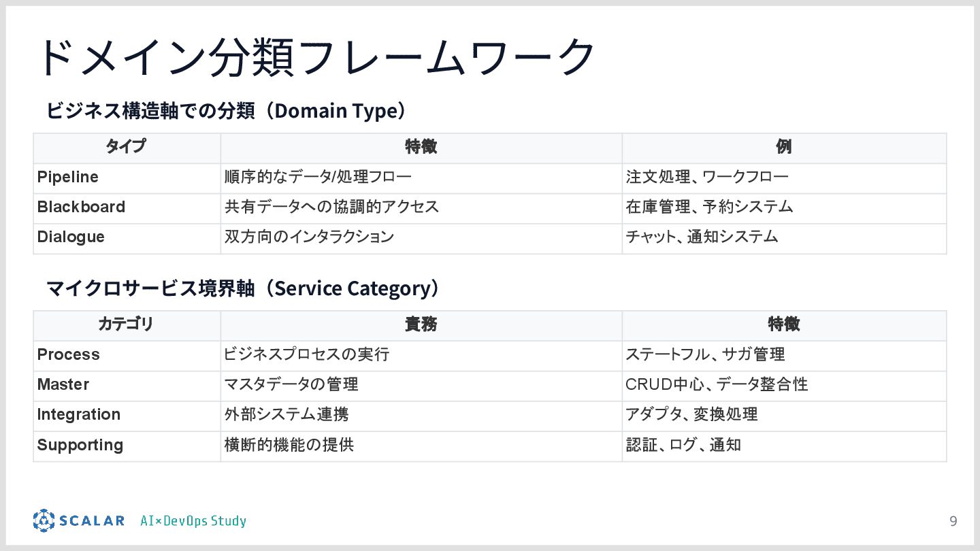Select the Pipeline table cell

(127, 178)
